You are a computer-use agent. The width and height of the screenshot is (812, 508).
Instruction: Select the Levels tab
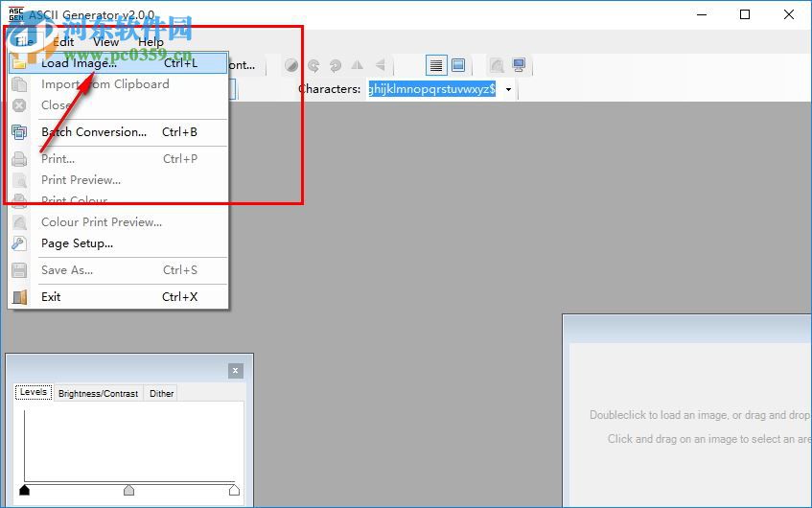tap(34, 393)
